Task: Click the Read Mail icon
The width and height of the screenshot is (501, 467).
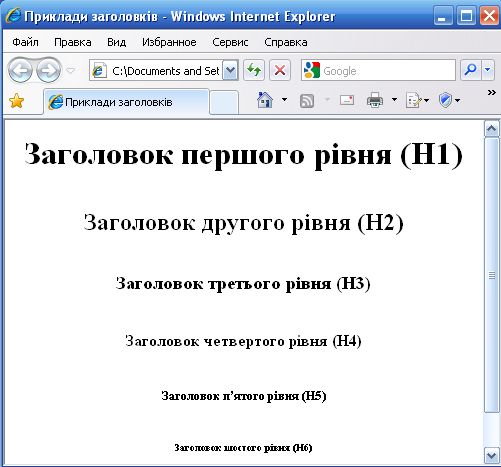Action: [x=347, y=100]
